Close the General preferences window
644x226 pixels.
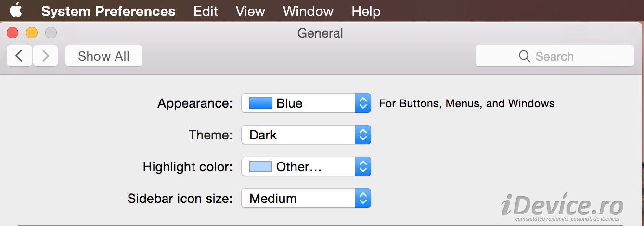[13, 33]
